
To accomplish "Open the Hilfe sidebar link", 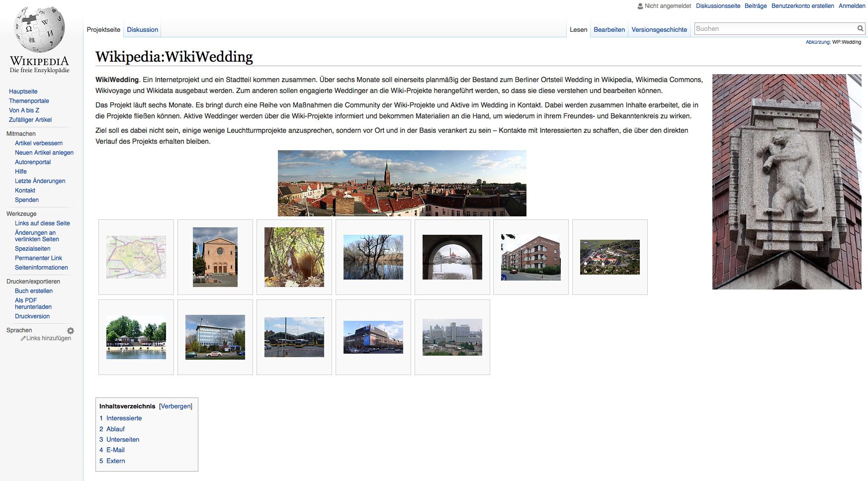I will coord(21,172).
